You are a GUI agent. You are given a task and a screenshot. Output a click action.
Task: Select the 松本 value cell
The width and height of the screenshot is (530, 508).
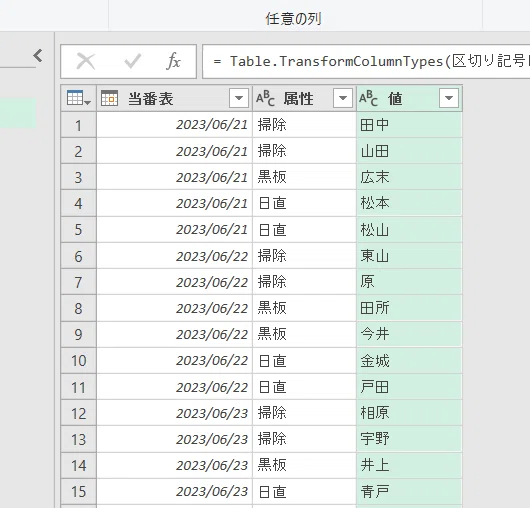tap(409, 203)
